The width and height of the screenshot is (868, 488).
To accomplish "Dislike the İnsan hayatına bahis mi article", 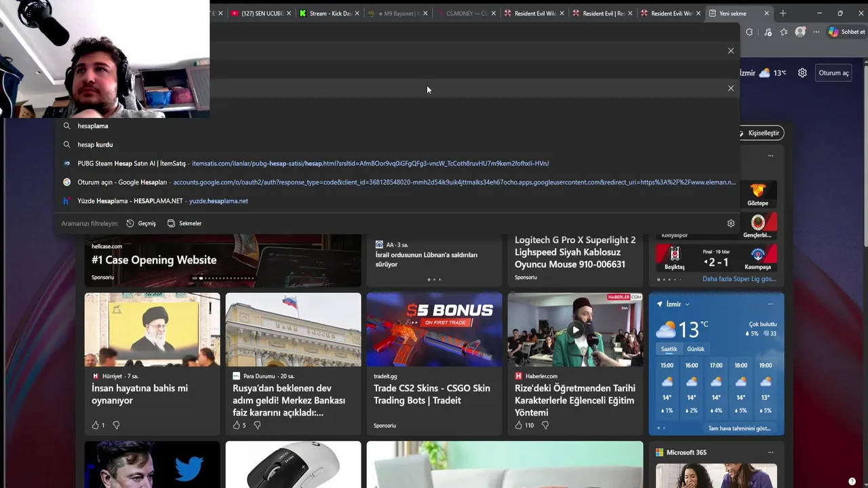I will 116,425.
